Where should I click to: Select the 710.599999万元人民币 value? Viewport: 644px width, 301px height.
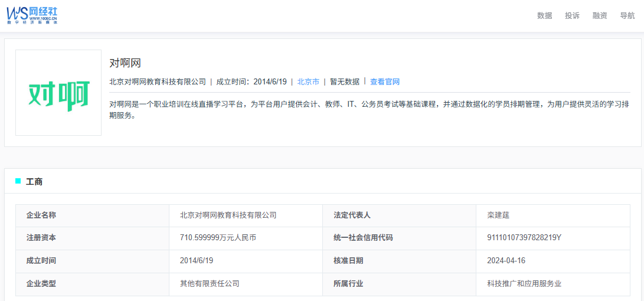point(218,238)
